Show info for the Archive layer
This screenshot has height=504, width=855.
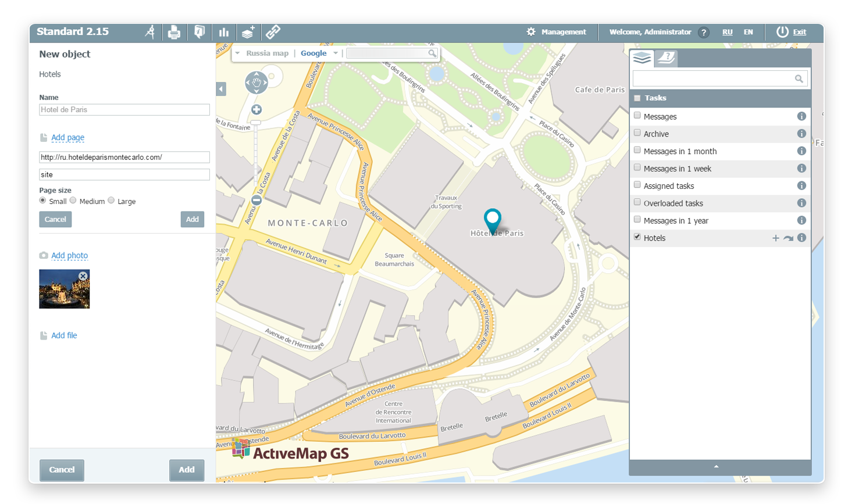[x=801, y=134]
